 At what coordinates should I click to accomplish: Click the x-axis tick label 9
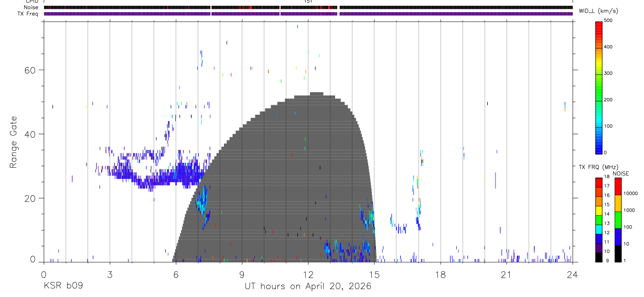242,274
